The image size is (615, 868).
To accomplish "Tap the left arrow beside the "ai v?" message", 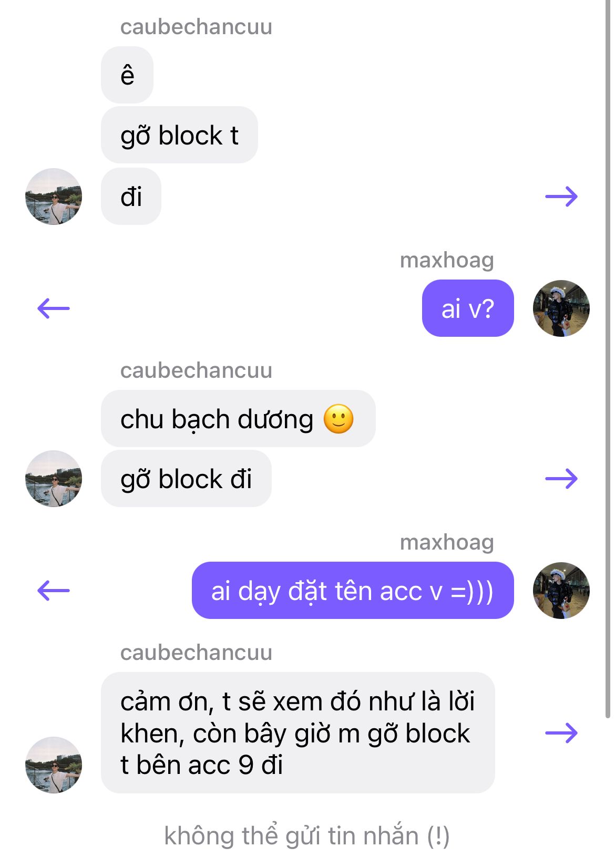I will (x=54, y=308).
